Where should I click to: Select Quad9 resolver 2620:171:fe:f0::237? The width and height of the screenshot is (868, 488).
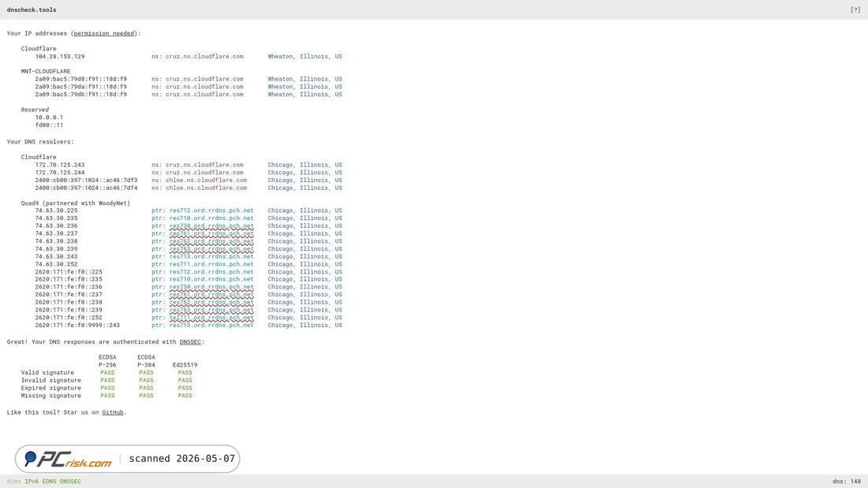[69, 295]
